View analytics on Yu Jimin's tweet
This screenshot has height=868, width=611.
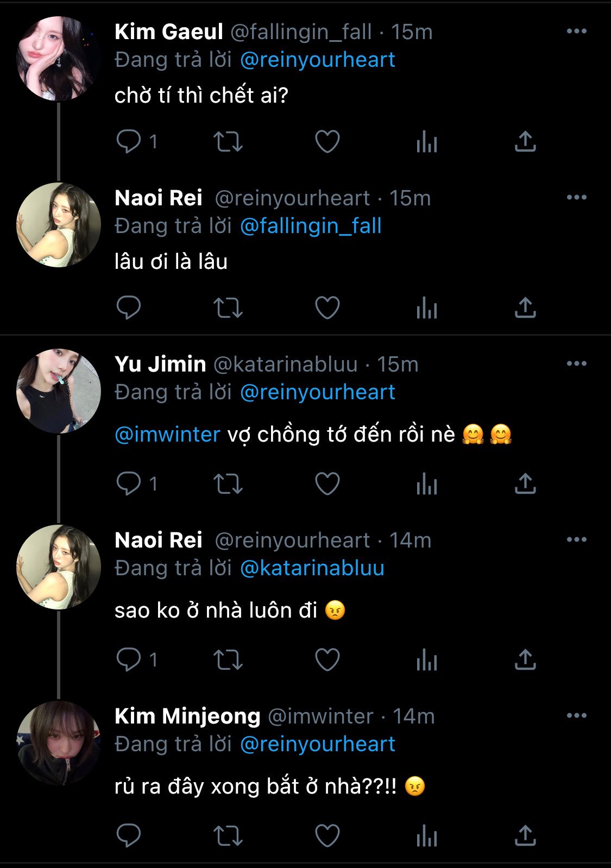pos(426,484)
